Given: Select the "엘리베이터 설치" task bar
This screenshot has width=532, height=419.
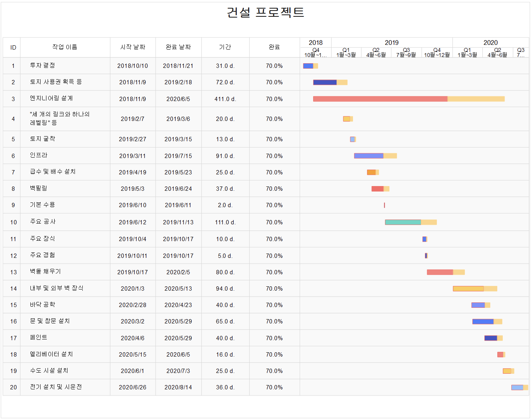Looking at the screenshot, I should (x=500, y=354).
